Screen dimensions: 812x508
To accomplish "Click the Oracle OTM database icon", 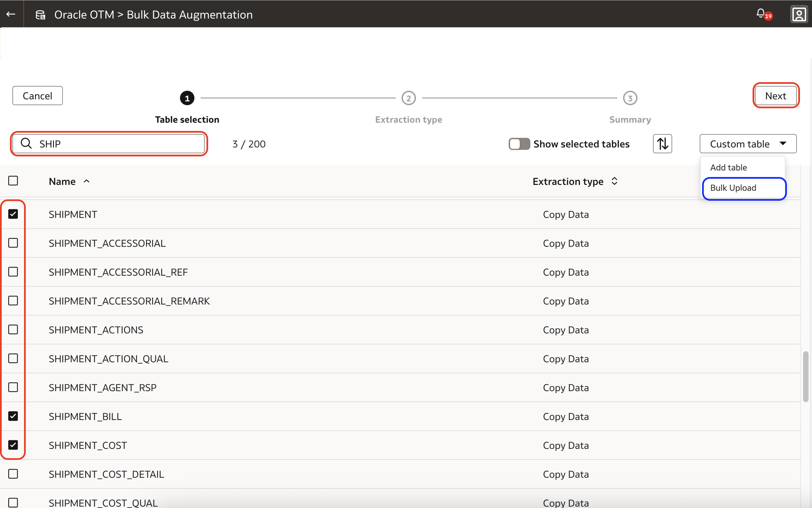I will [41, 15].
